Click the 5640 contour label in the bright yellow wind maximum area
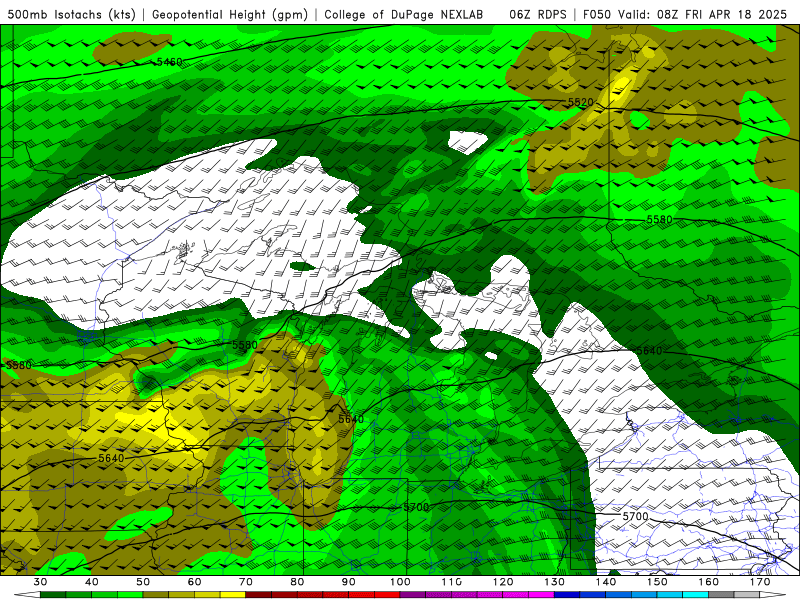The width and height of the screenshot is (800, 600). pyautogui.click(x=111, y=458)
